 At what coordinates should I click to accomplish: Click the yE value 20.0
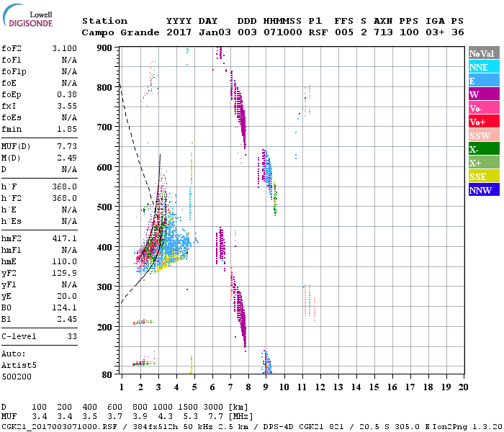(x=67, y=297)
